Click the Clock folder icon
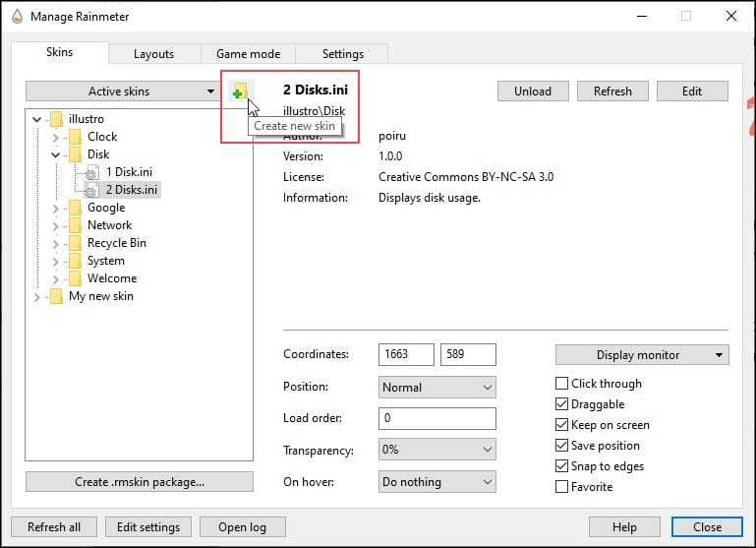This screenshot has height=548, width=756. [x=76, y=137]
